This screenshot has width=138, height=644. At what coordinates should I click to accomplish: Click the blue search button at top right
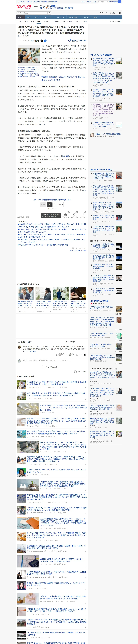pyautogui.click(x=120, y=2)
